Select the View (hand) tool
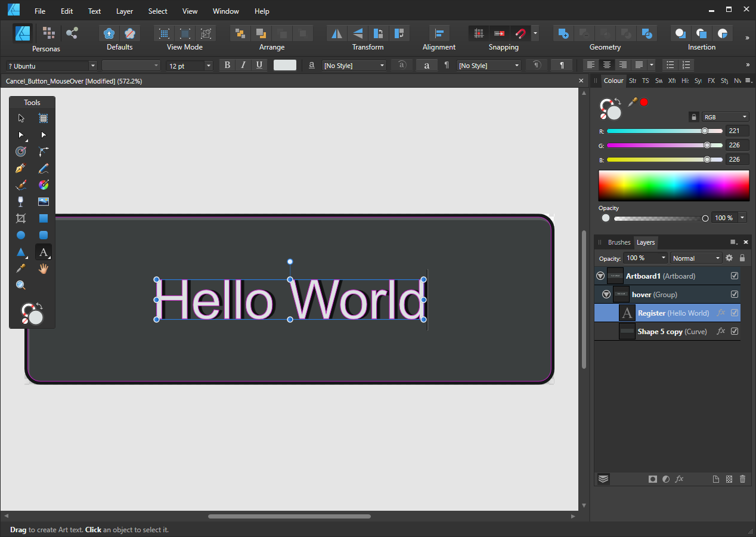The image size is (756, 537). 43,268
